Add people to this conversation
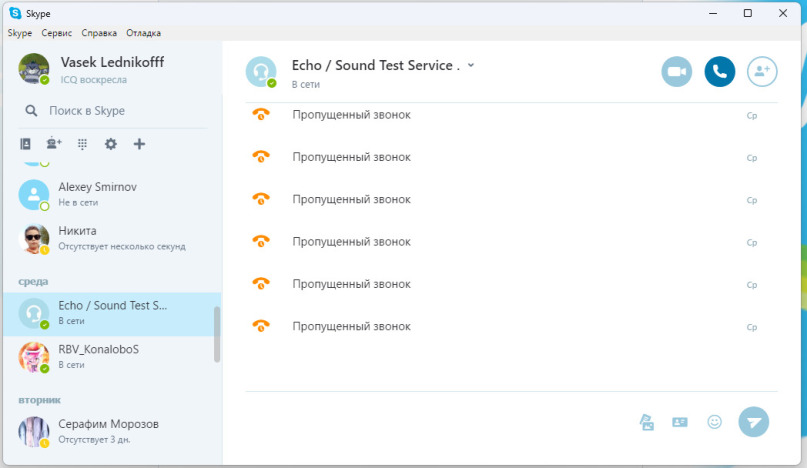This screenshot has height=468, width=807. pos(762,71)
